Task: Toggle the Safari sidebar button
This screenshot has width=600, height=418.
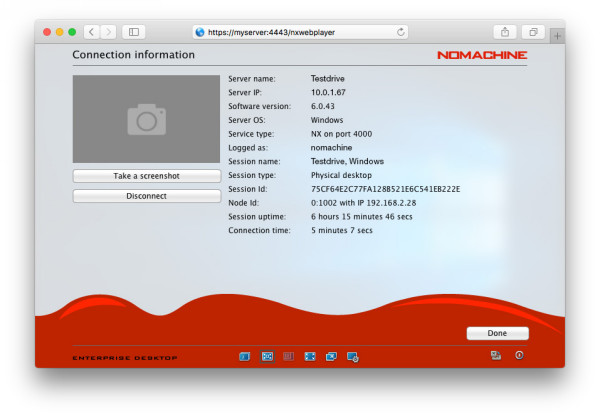Action: tap(134, 32)
